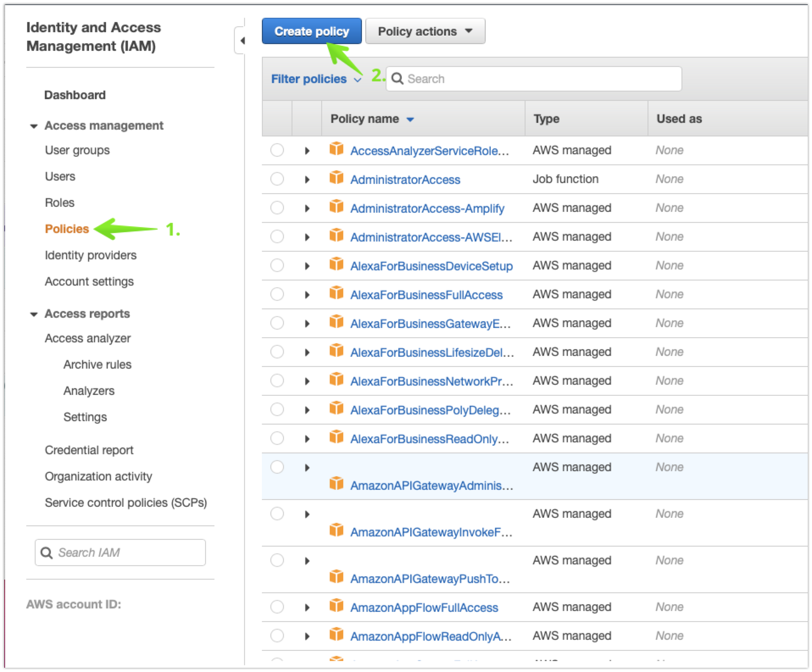812x672 pixels.
Task: Select the AccessAnalyzerServiceRole policy radio button
Action: (277, 150)
